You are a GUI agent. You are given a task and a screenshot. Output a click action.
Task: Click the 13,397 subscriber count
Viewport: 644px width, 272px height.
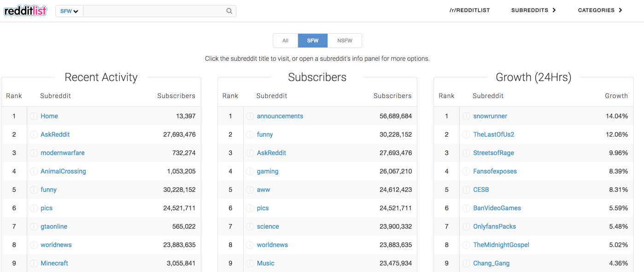186,116
